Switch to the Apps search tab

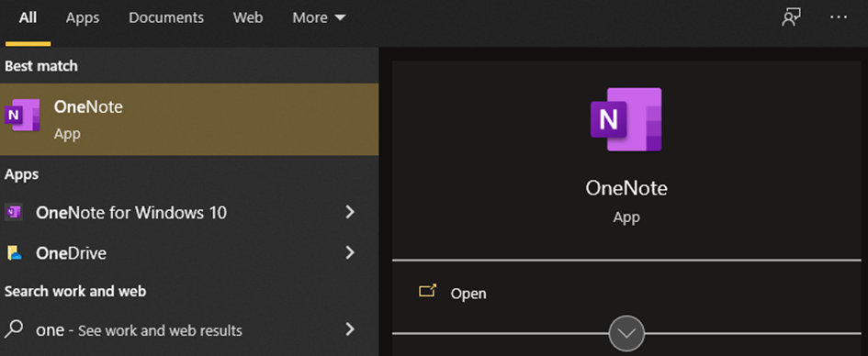click(83, 18)
